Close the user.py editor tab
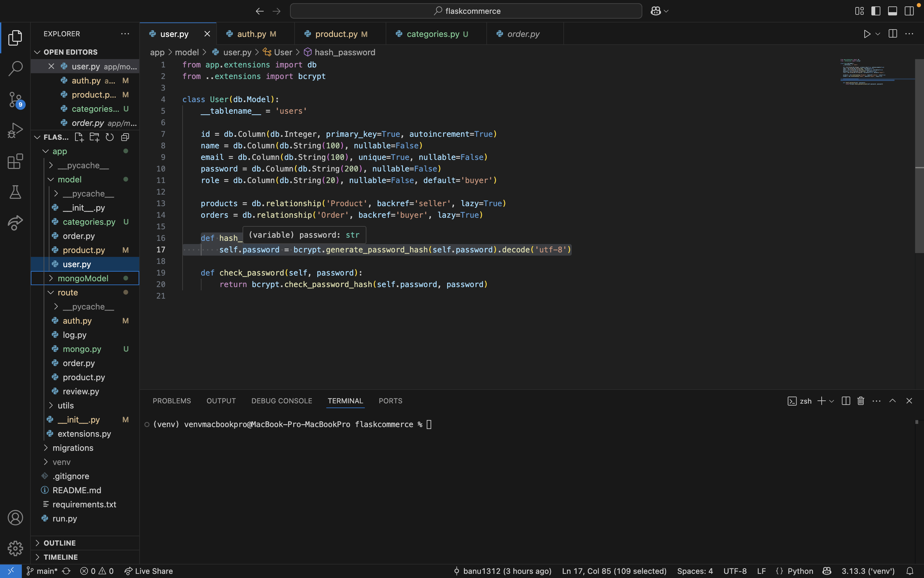924x578 pixels. click(x=207, y=34)
